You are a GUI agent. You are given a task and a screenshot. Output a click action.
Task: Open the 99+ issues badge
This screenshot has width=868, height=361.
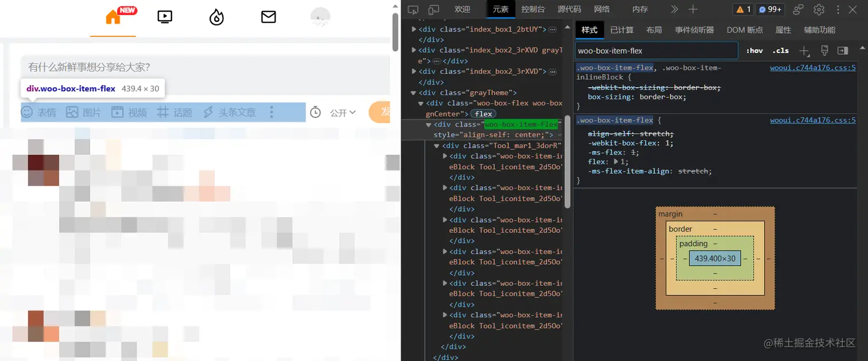click(x=770, y=9)
